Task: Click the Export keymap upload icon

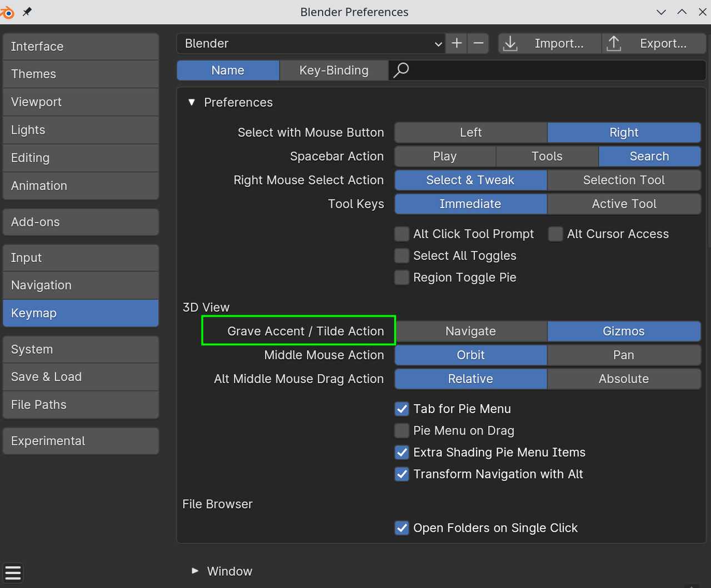Action: pyautogui.click(x=614, y=43)
